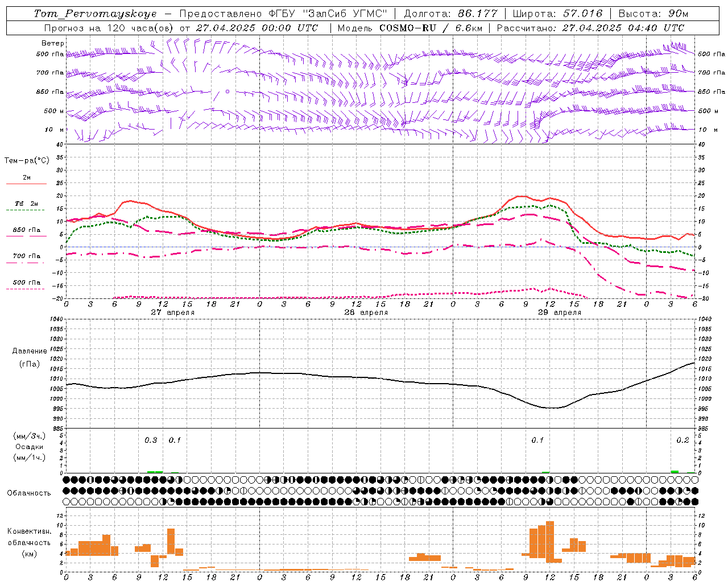Click the Конвективн. convective cloud label
Viewport: 728px width, 582px height.
point(29,531)
